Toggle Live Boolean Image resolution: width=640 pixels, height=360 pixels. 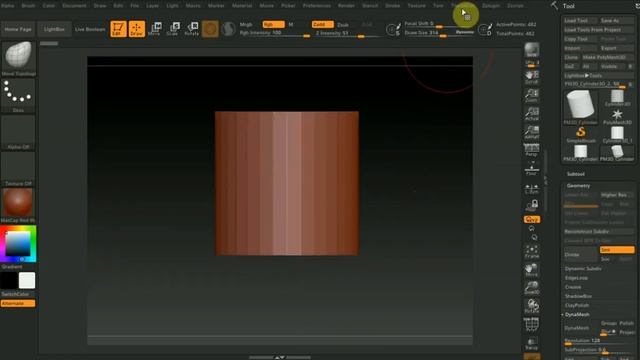(x=90, y=29)
